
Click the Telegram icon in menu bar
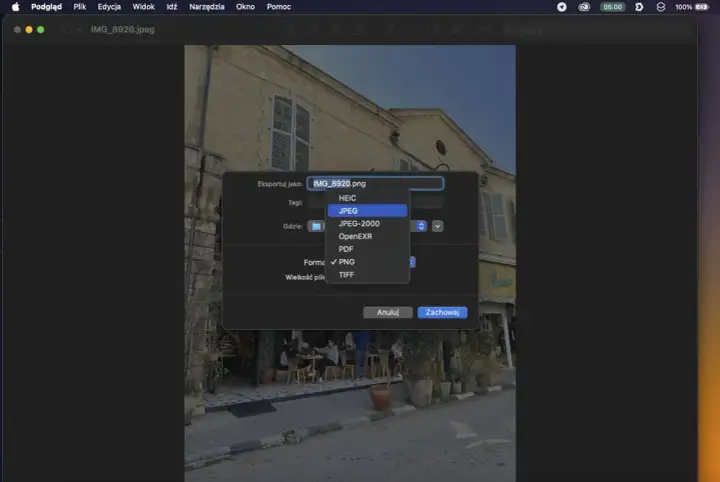(x=562, y=7)
